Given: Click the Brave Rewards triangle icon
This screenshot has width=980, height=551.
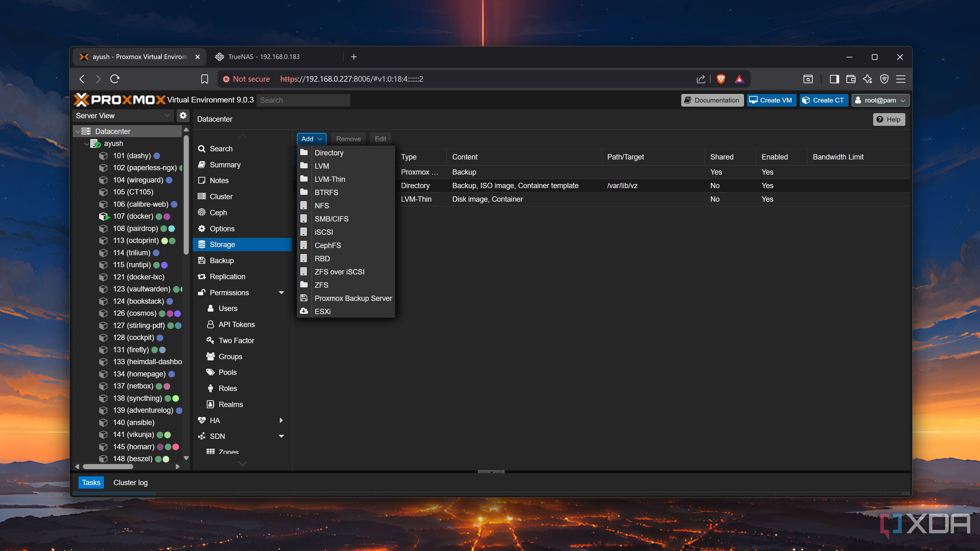Looking at the screenshot, I should coord(739,79).
